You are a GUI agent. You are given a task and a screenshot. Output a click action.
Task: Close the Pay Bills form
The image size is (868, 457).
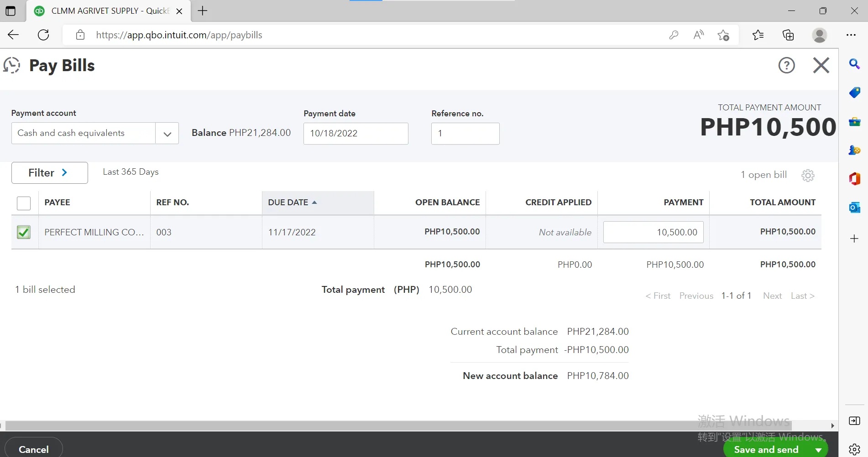tap(821, 65)
